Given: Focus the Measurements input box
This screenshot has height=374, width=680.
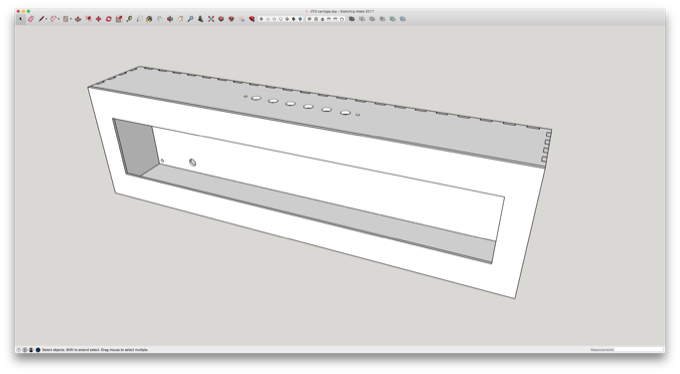Looking at the screenshot, I should (639, 349).
